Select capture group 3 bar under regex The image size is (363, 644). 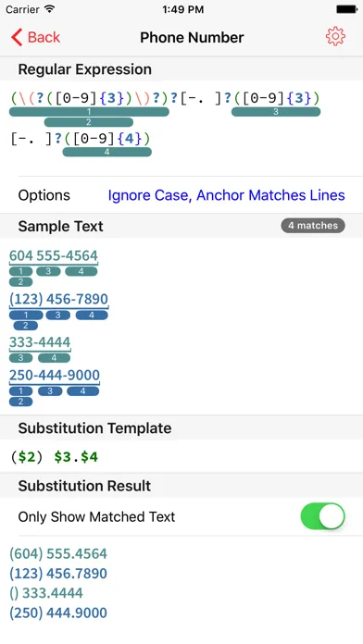click(276, 112)
